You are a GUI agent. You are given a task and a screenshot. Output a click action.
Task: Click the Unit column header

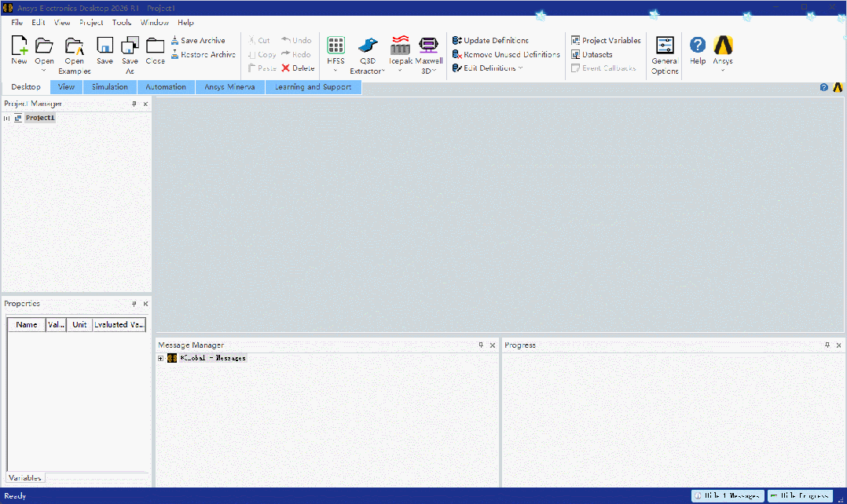79,325
